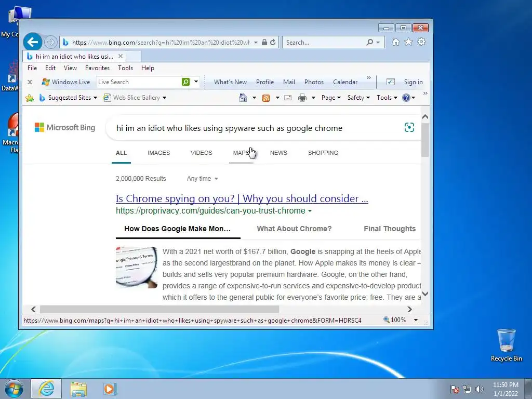Click the command bar Home icon
The width and height of the screenshot is (532, 399).
coord(243,98)
